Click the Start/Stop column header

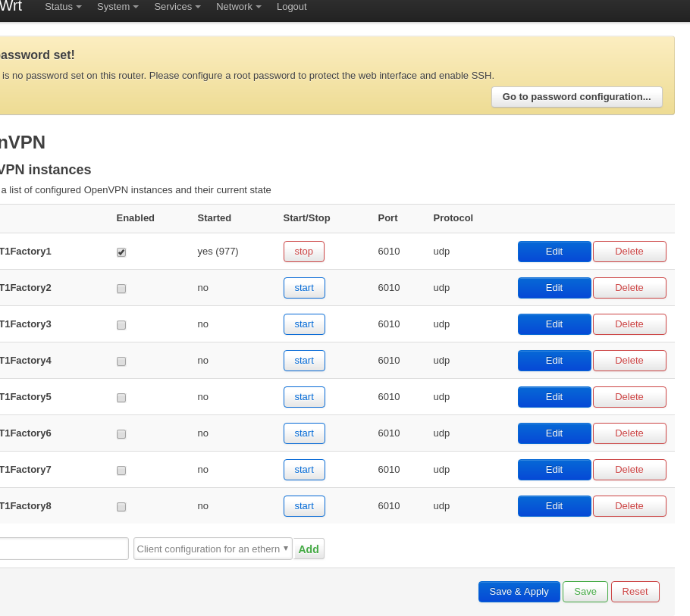coord(306,218)
